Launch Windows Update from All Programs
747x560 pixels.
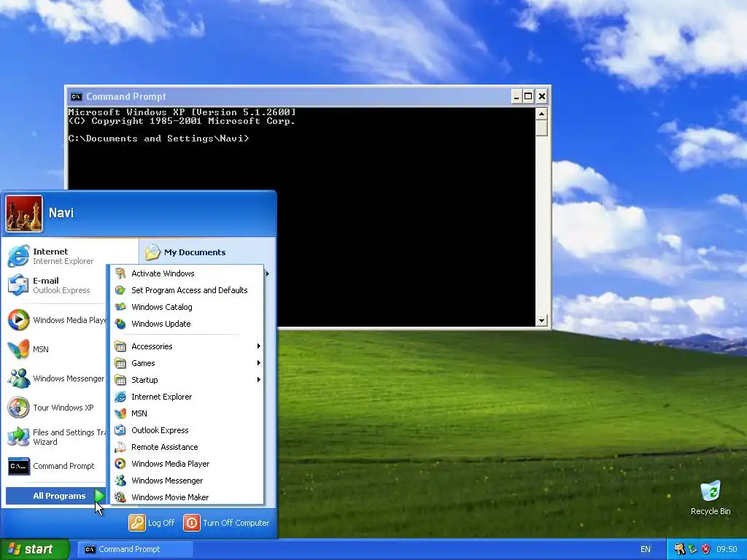tap(187, 324)
